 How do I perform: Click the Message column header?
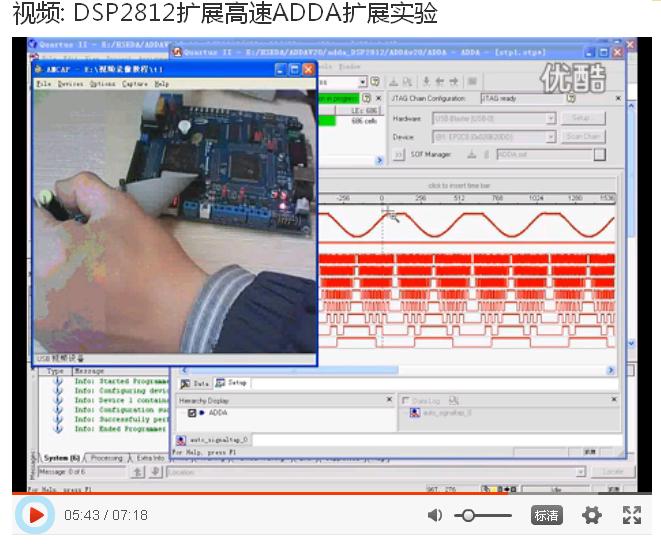pyautogui.click(x=121, y=371)
